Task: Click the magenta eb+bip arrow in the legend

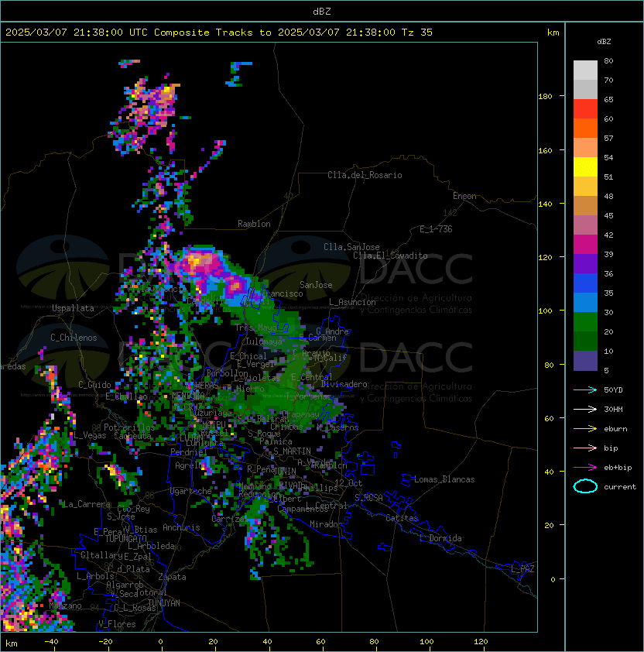Action: point(585,468)
